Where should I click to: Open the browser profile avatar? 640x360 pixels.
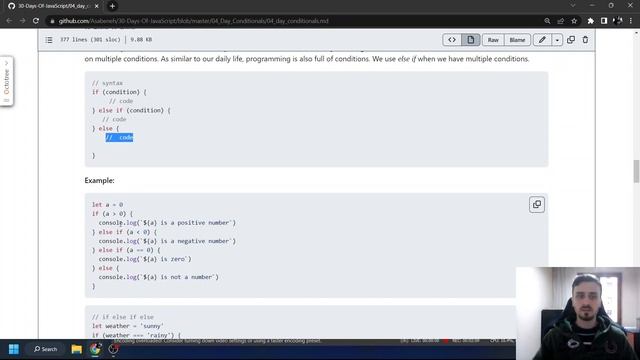pyautogui.click(x=618, y=21)
